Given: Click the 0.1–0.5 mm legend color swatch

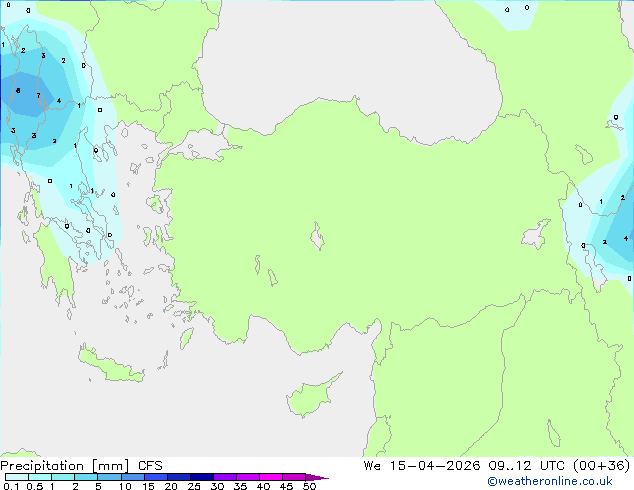Looking at the screenshot, I should tap(17, 477).
